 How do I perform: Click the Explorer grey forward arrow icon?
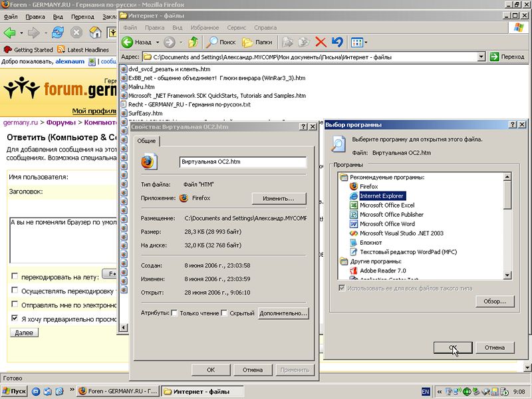(x=170, y=42)
